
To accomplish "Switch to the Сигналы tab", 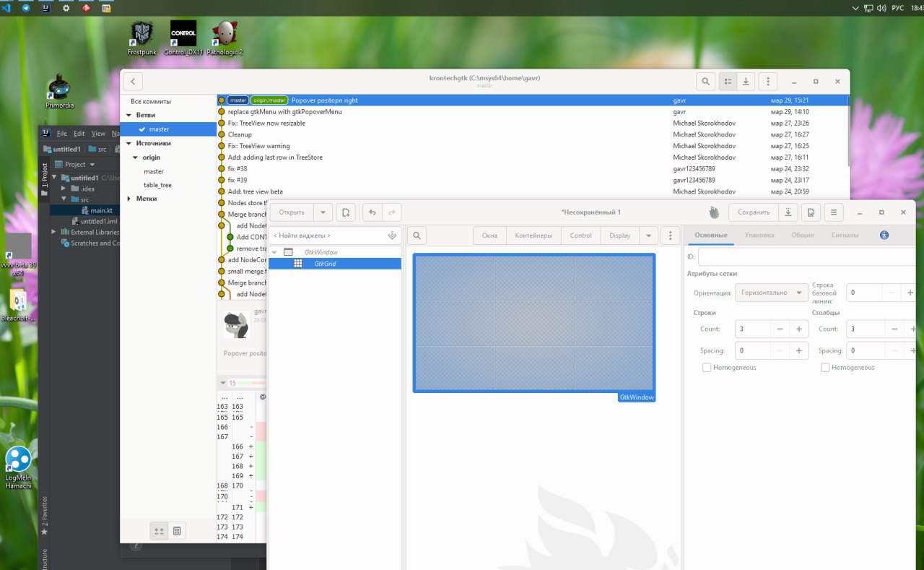I will click(x=845, y=236).
